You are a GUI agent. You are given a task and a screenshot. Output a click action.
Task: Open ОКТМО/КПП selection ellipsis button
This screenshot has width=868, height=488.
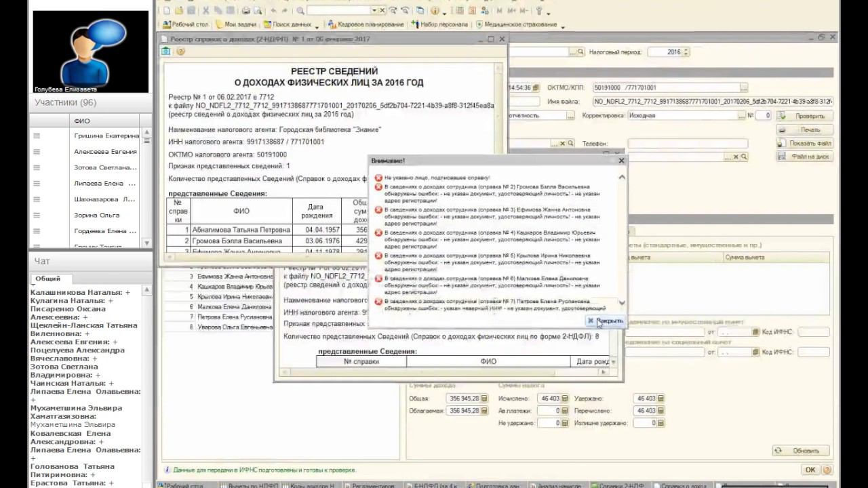click(x=744, y=88)
